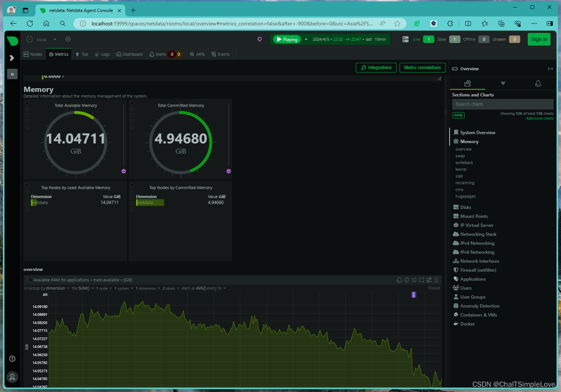The image size is (561, 392).
Task: Select writeback under Memory section
Action: (x=464, y=163)
